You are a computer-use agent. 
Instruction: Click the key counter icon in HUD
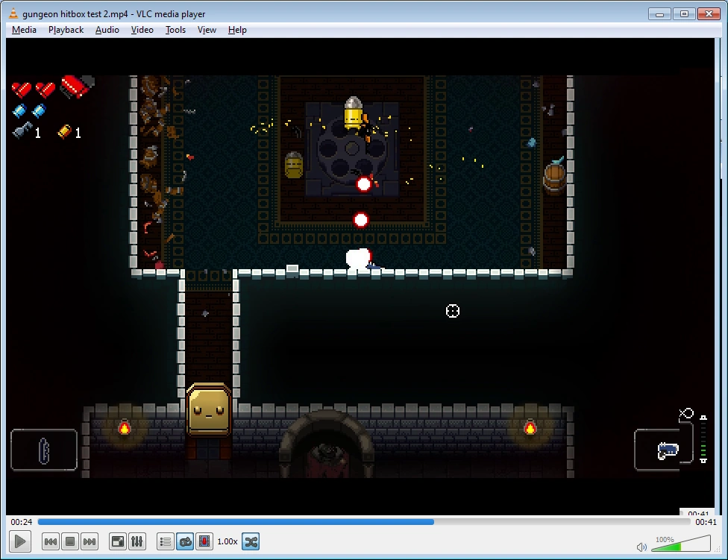[22, 130]
